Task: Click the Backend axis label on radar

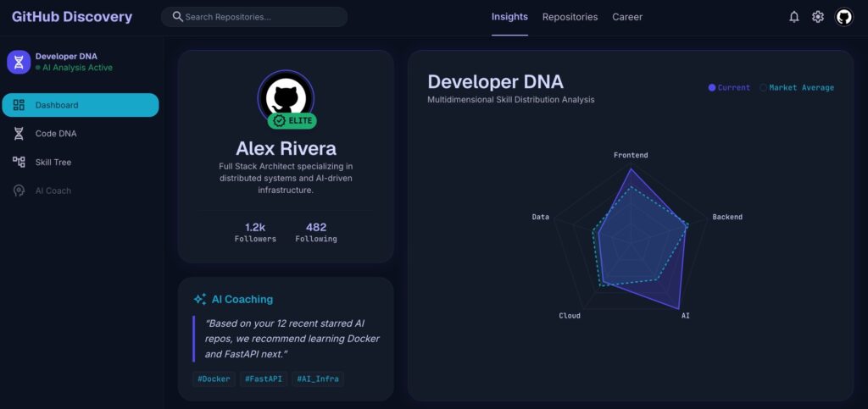Action: [727, 217]
